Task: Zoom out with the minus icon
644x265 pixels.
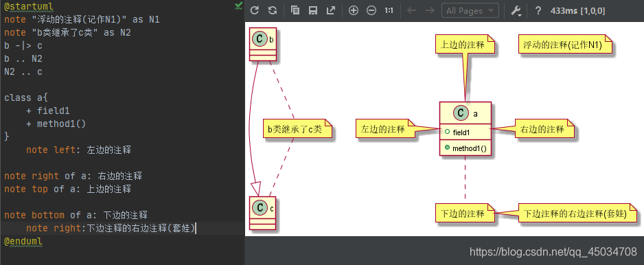Action: 371,10
